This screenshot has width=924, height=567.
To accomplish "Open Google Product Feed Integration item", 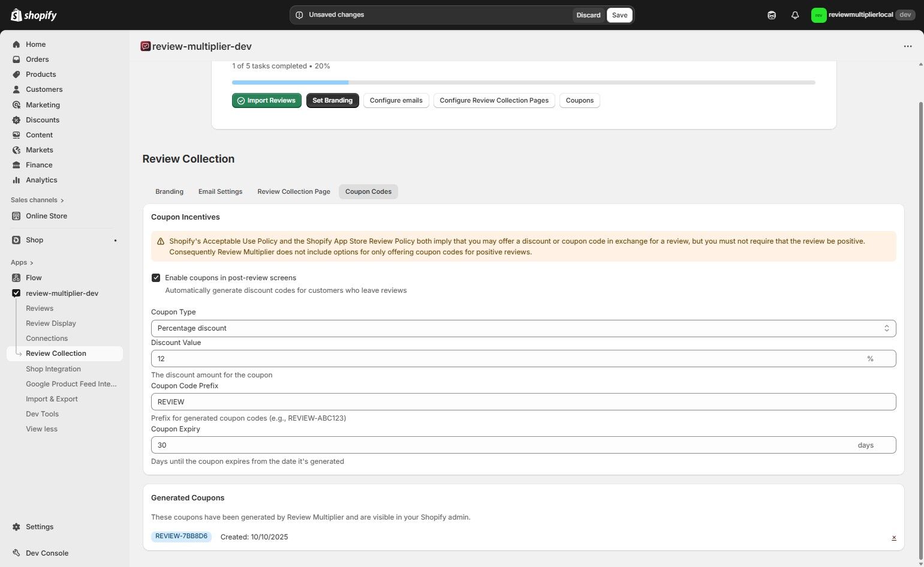I will 71,384.
